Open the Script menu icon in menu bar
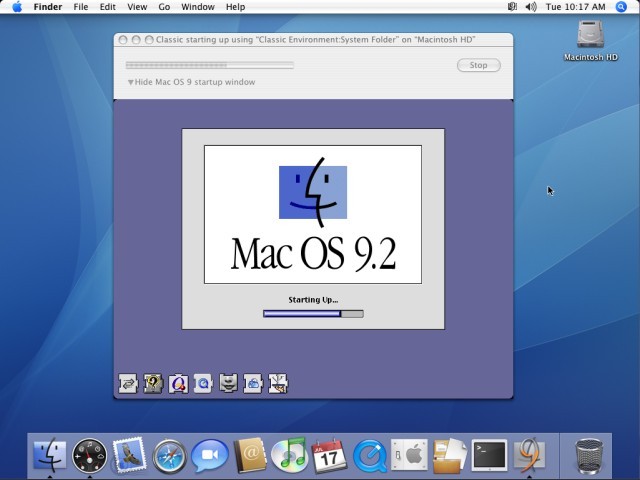This screenshot has width=640, height=480. point(512,7)
